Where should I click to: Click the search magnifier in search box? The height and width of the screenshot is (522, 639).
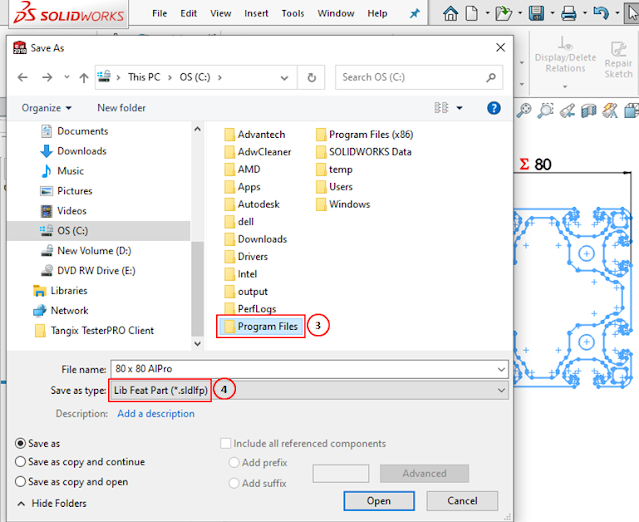(x=491, y=77)
